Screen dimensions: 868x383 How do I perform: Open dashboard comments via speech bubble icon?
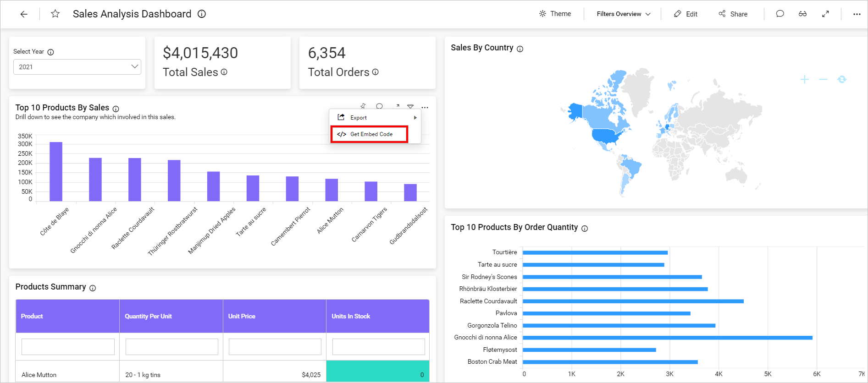tap(780, 14)
